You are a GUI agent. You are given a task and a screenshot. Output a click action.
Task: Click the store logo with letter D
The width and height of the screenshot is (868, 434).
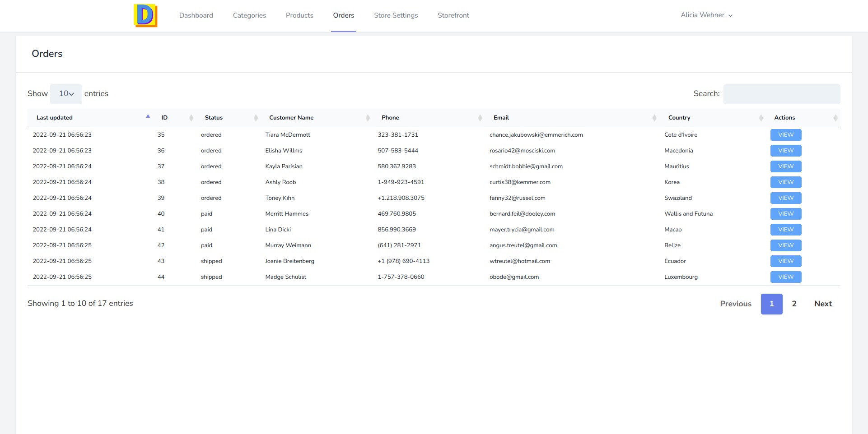145,16
